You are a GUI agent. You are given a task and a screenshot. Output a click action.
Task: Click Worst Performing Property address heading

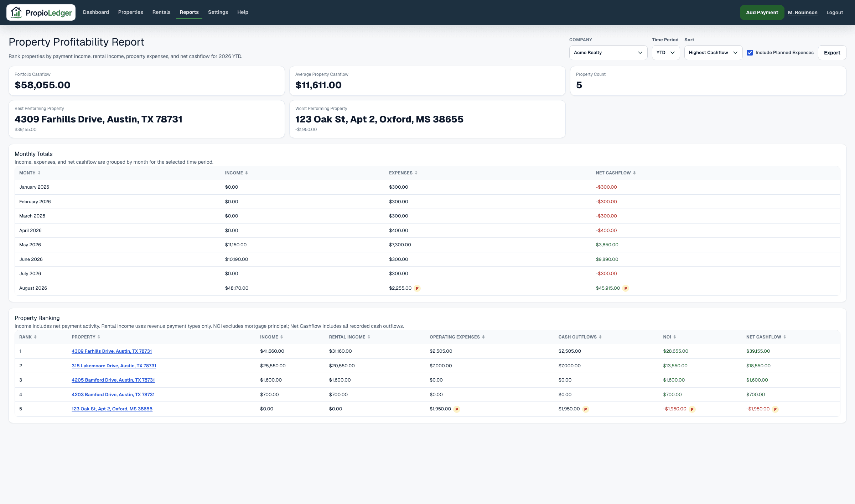click(x=379, y=119)
